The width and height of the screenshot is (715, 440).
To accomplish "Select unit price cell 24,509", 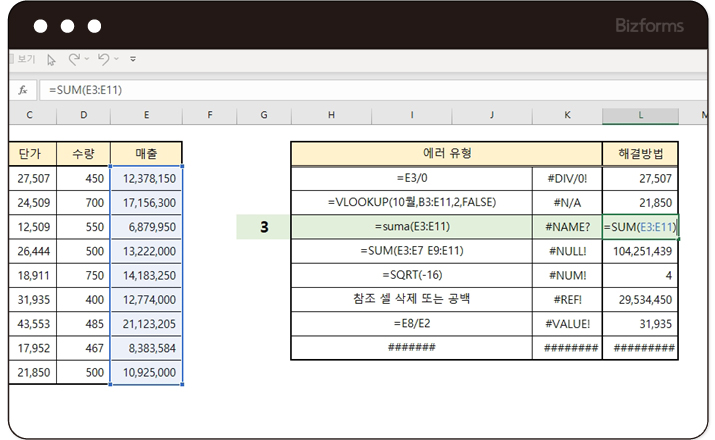I will (x=32, y=202).
